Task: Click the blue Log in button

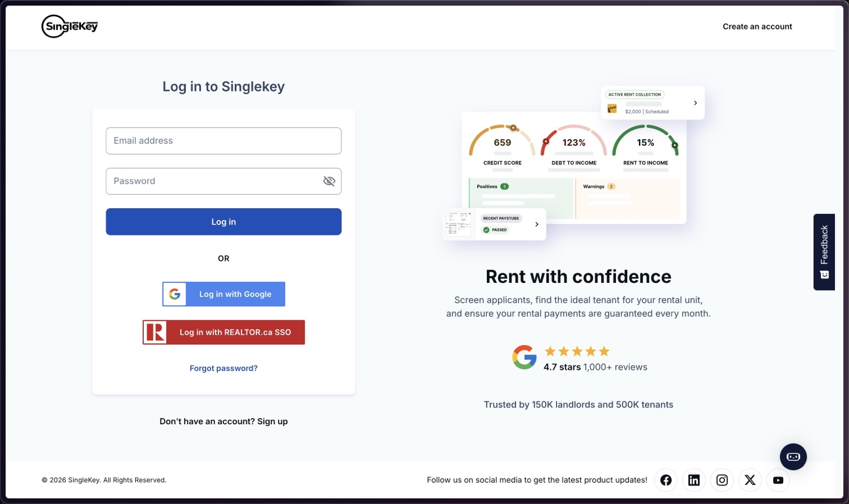Action: point(224,222)
